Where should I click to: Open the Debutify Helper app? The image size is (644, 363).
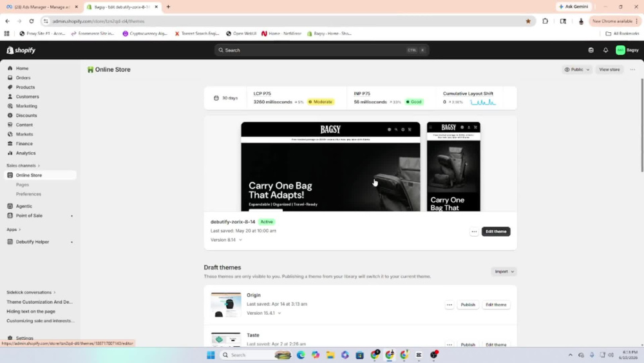(32, 242)
